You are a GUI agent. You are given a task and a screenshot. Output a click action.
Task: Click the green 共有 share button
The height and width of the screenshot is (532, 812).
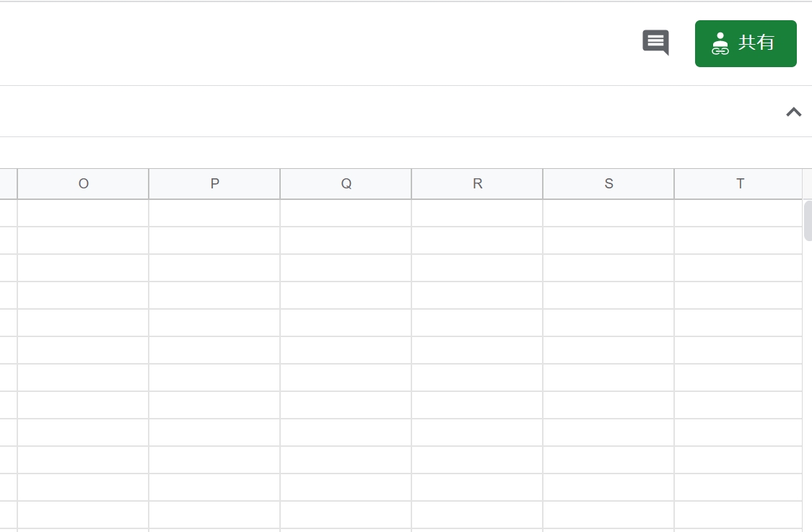tap(746, 43)
